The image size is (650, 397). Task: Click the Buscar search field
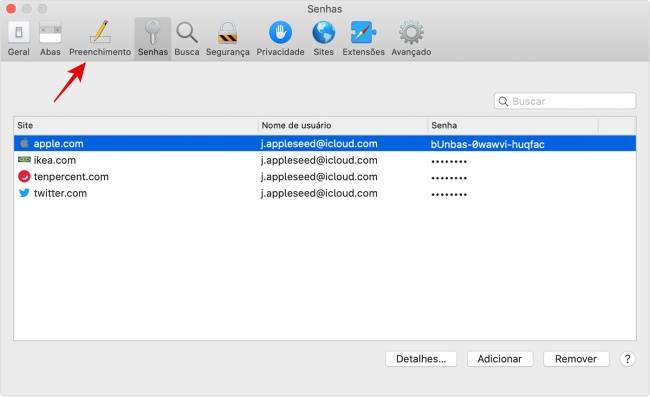tap(565, 101)
